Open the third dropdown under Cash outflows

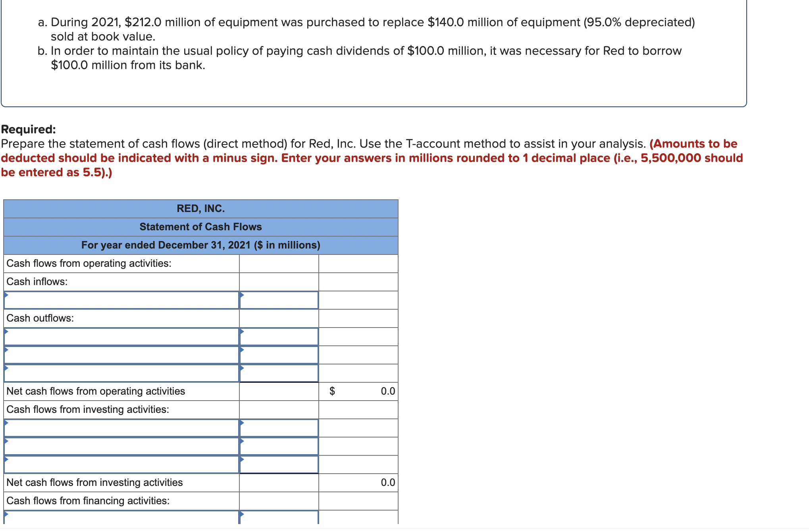click(119, 373)
